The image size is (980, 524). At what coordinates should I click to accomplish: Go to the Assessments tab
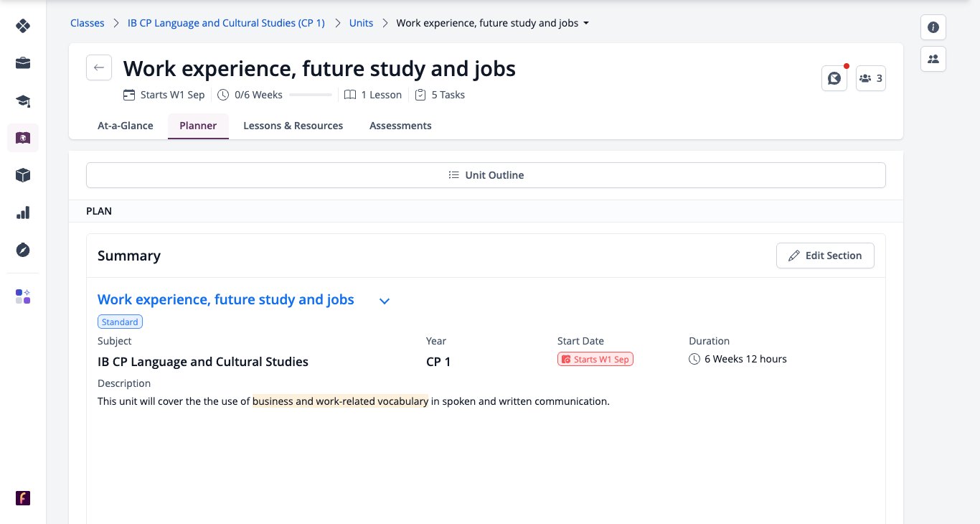pos(400,126)
